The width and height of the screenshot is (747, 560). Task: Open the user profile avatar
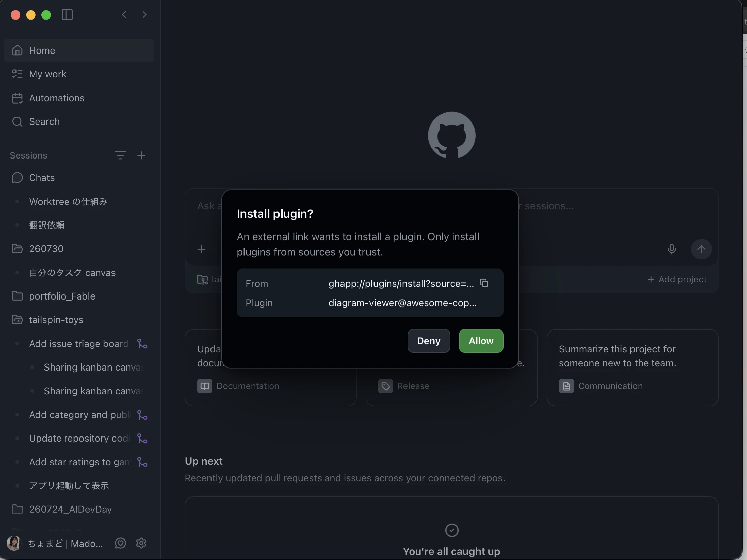(x=14, y=543)
